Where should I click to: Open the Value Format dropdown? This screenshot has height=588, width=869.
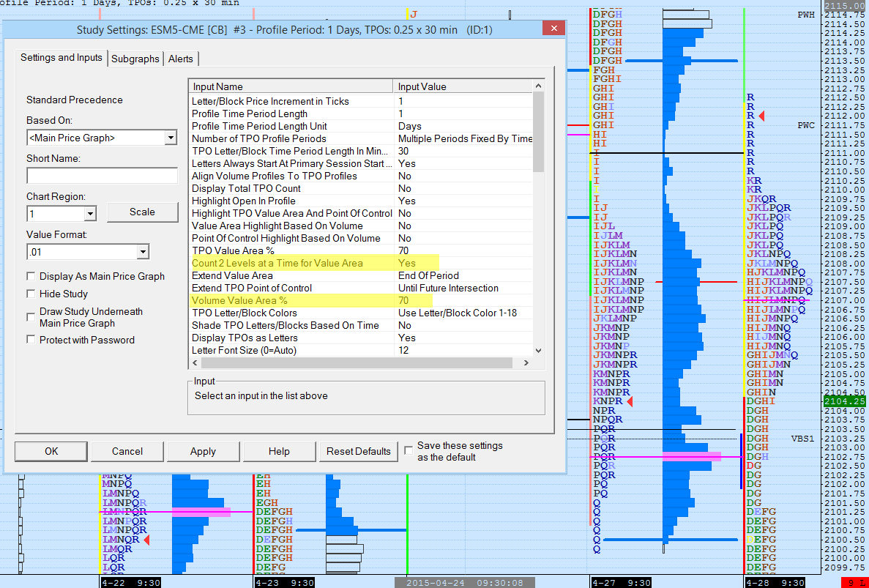(x=143, y=252)
